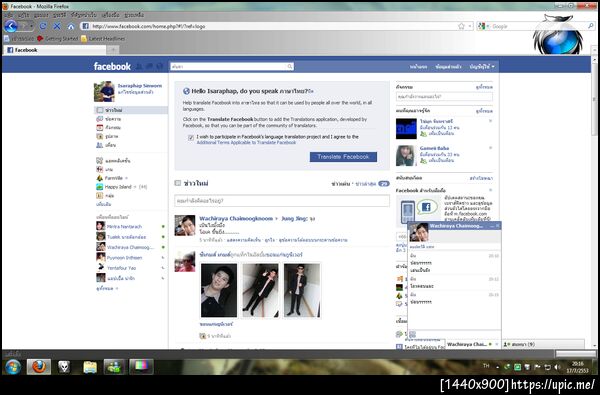This screenshot has height=395, width=600.
Task: Click the volume speaker icon in system tray
Action: click(557, 367)
